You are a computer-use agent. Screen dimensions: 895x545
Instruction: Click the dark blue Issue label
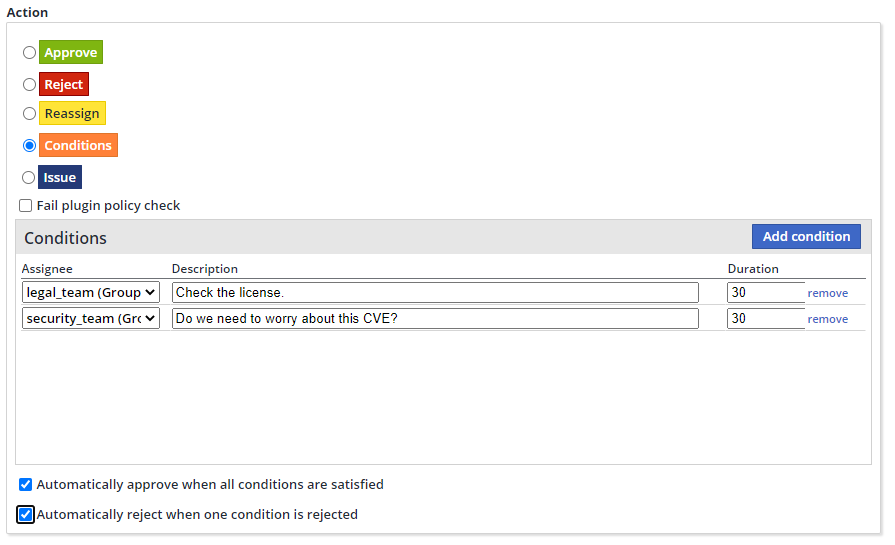pyautogui.click(x=60, y=178)
